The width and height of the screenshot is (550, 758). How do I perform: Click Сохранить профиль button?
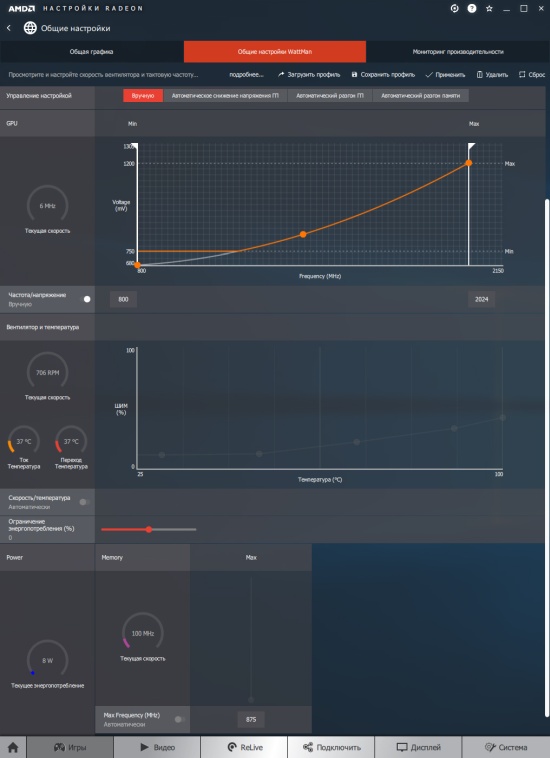pos(383,74)
